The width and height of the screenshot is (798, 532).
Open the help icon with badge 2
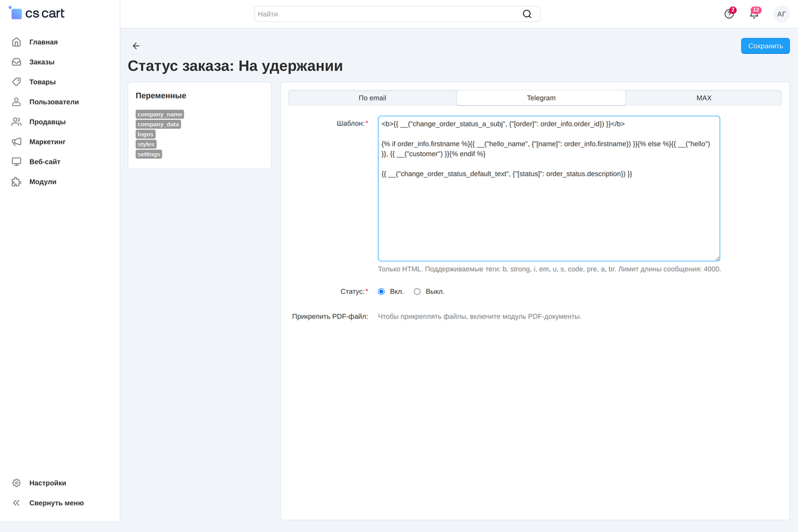click(730, 14)
